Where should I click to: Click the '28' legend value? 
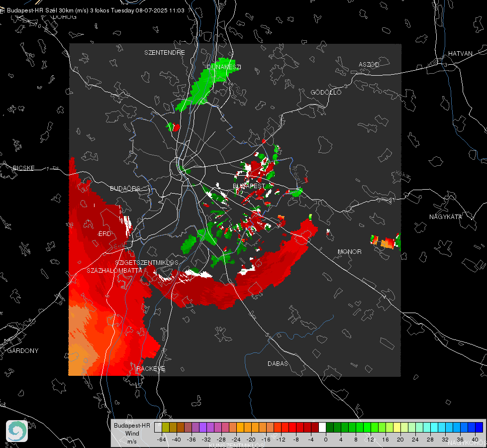tap(430, 440)
